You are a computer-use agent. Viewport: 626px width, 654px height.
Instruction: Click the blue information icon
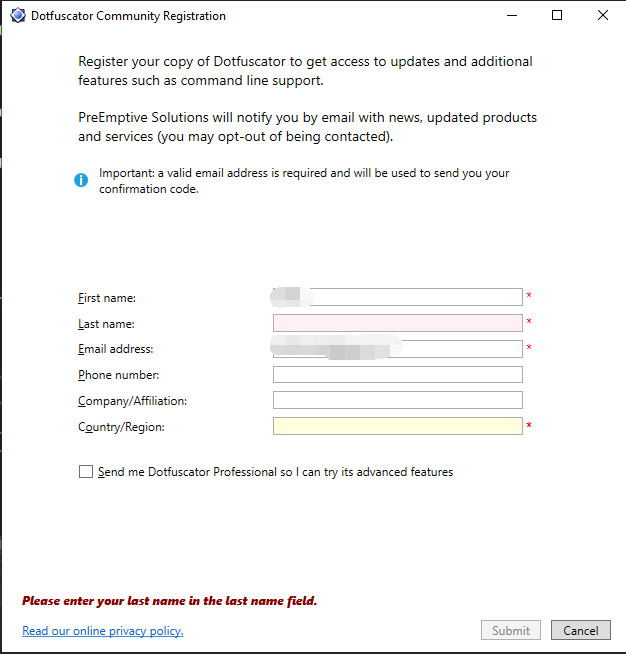tap(81, 180)
